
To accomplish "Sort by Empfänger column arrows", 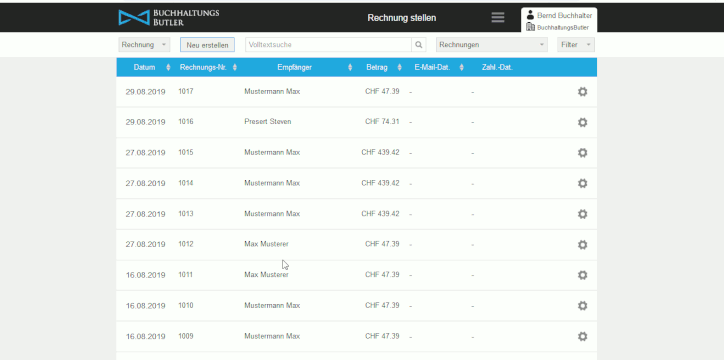I will pyautogui.click(x=350, y=68).
